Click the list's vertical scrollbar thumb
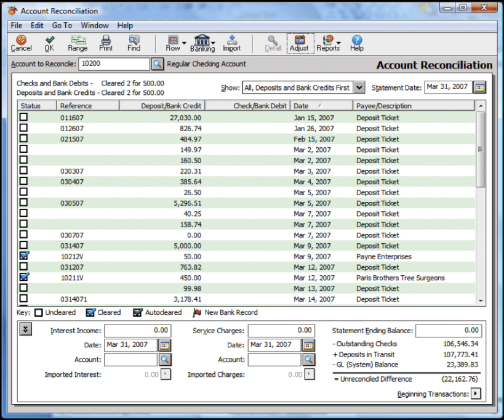 coord(480,149)
